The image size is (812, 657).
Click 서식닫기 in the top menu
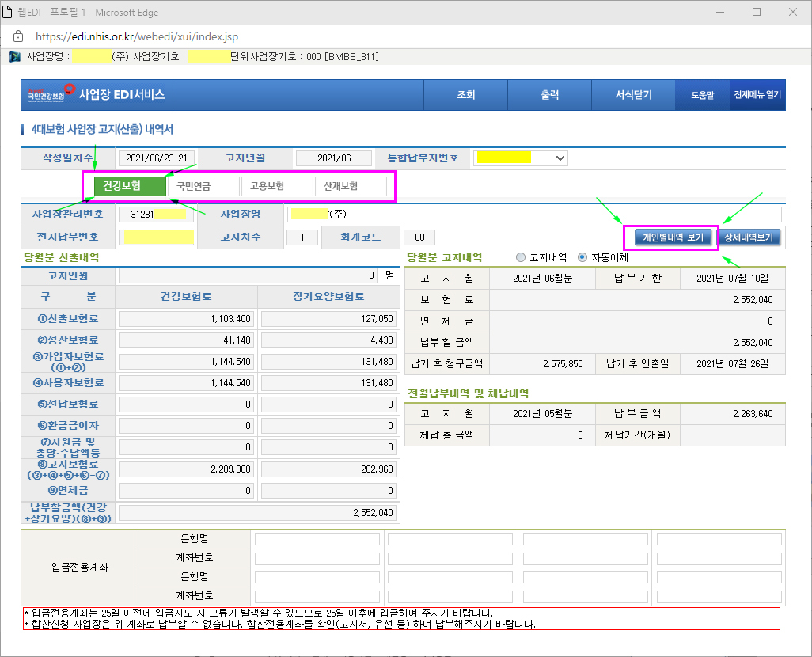[x=633, y=95]
